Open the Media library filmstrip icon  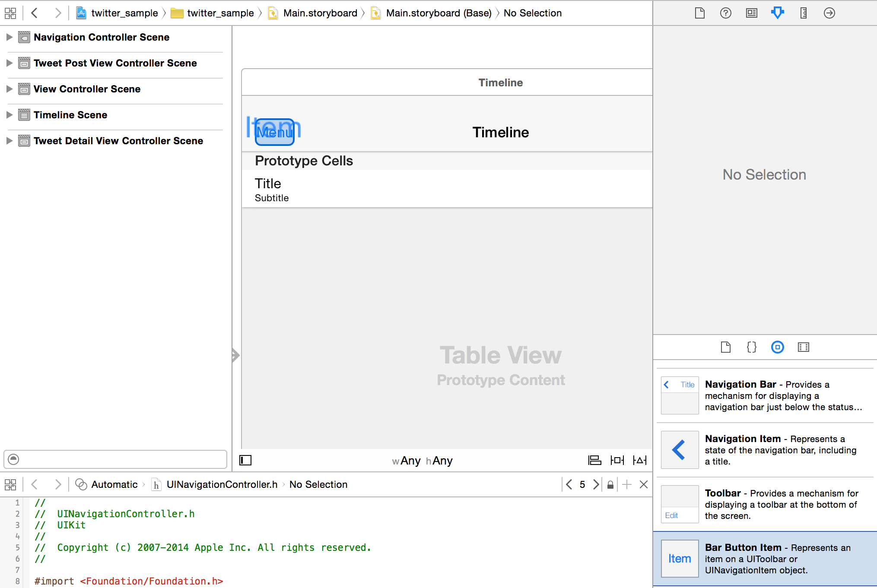point(803,347)
